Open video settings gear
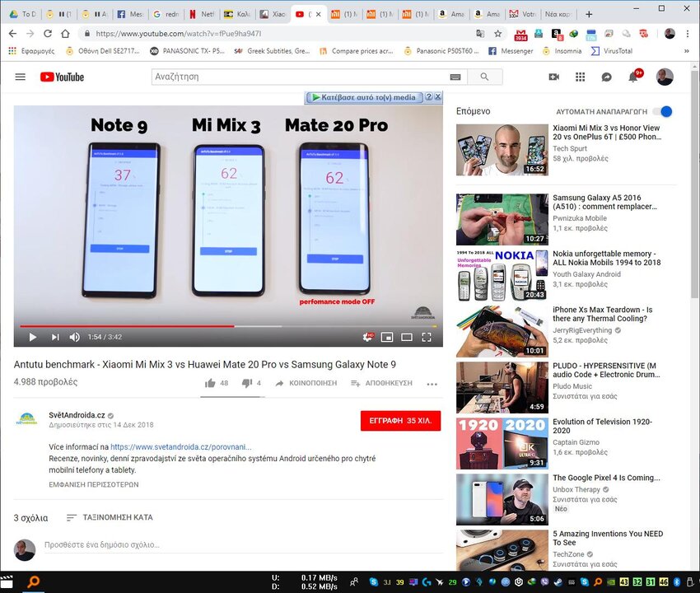Viewport: 700px width, 593px height. click(x=367, y=337)
